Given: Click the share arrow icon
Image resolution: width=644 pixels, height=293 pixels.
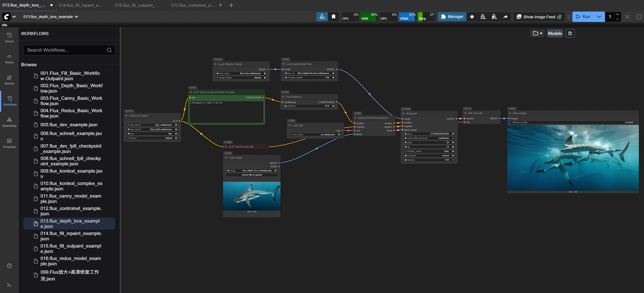Looking at the screenshot, I should tap(505, 17).
